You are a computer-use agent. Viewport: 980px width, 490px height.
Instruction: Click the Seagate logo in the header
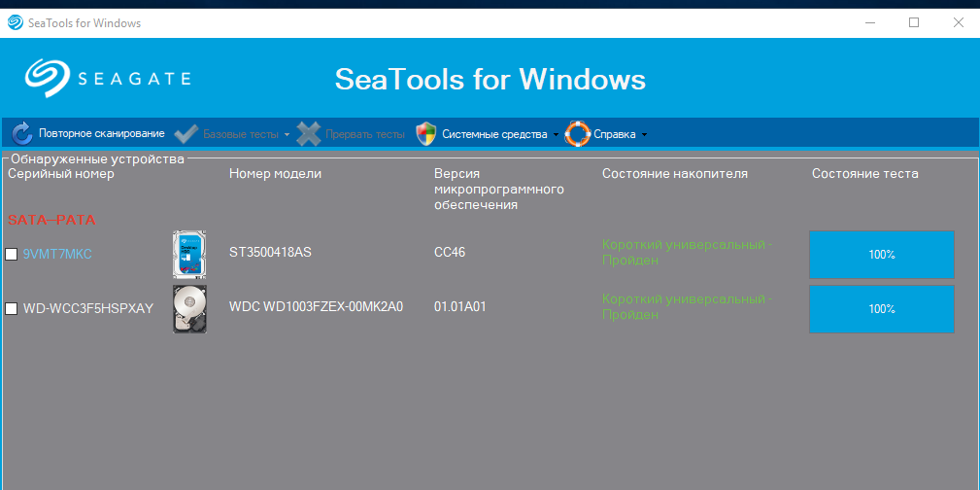(x=108, y=79)
